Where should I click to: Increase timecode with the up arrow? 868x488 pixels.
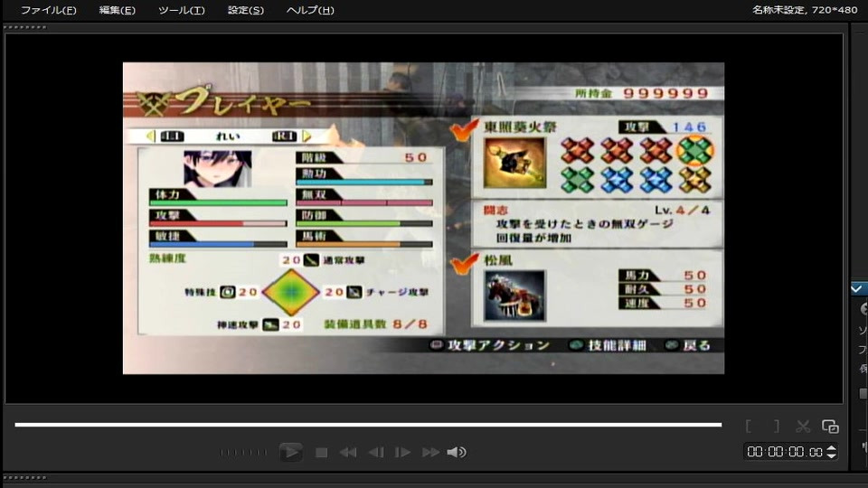click(832, 448)
